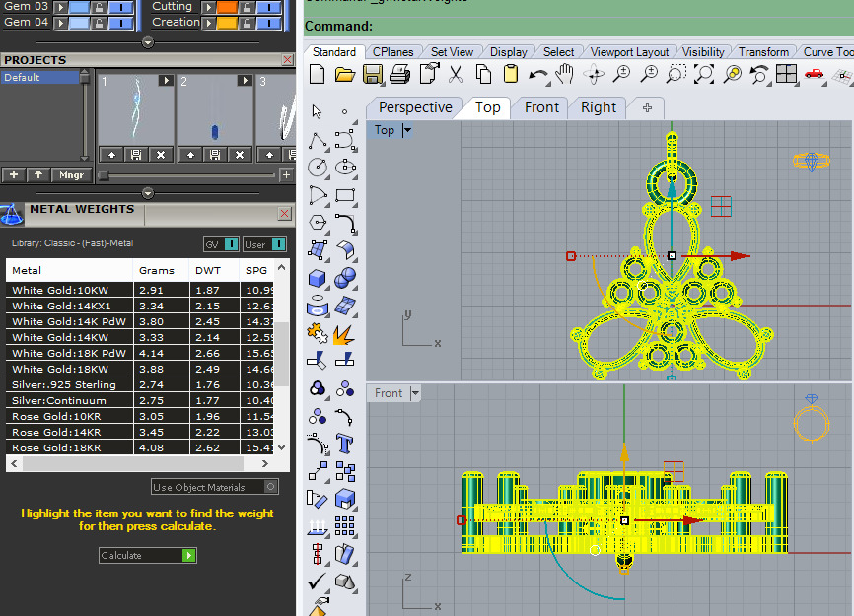Click the Cutting layer orange color swatch
Screen dimensions: 854x616
tap(227, 7)
